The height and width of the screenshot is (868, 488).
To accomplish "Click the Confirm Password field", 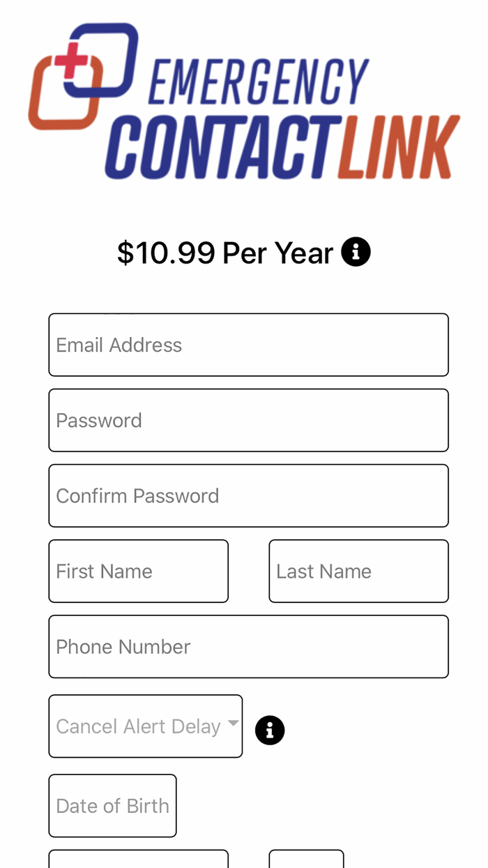I will coord(248,495).
